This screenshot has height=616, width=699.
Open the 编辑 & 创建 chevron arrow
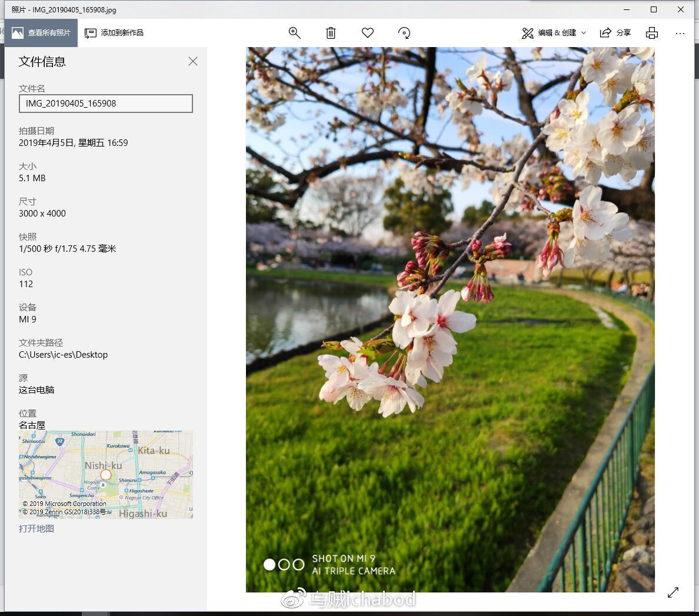(584, 33)
